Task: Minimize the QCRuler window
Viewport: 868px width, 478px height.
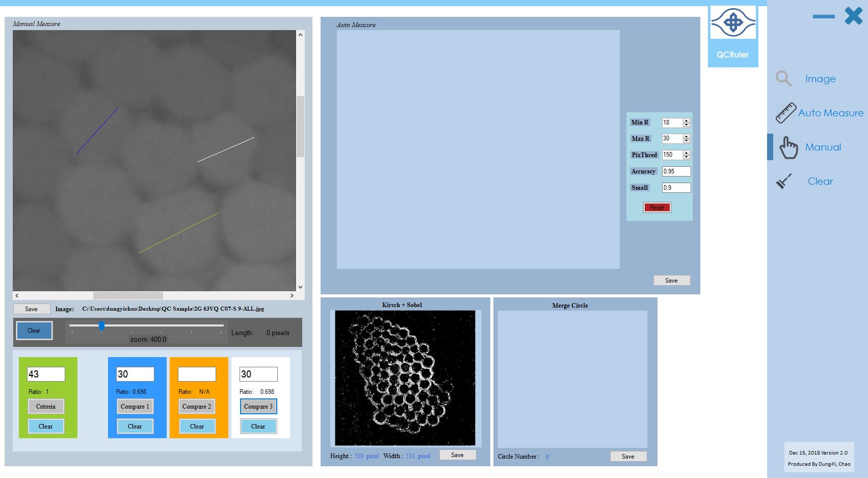Action: tap(824, 17)
